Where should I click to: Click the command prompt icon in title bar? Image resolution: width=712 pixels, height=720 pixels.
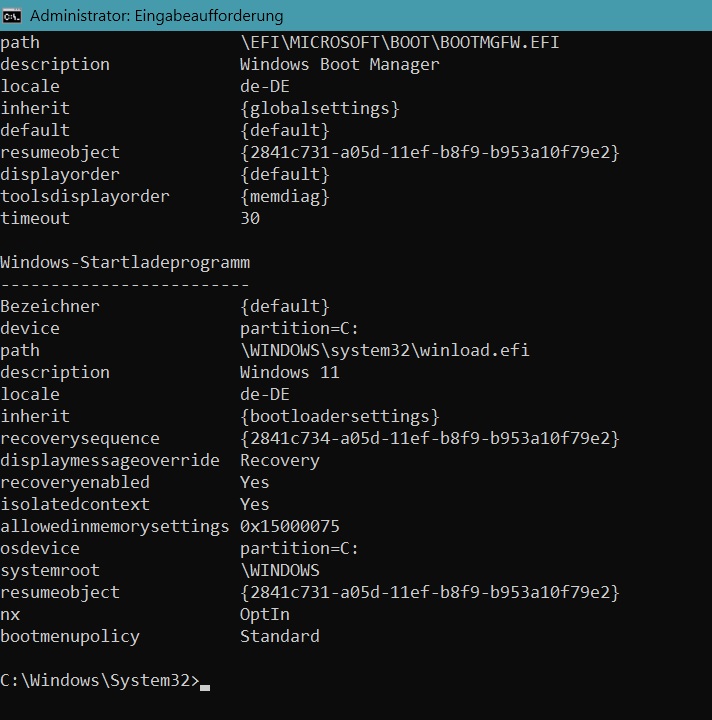pyautogui.click(x=11, y=17)
